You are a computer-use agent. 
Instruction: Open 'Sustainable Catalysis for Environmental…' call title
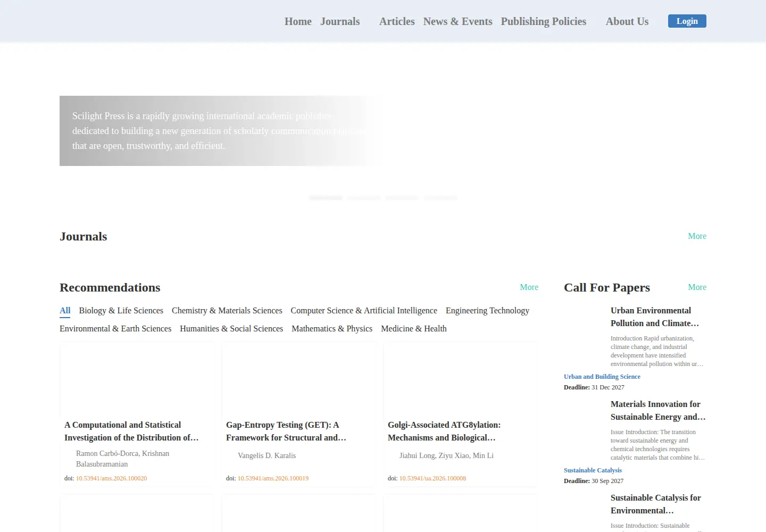(656, 504)
